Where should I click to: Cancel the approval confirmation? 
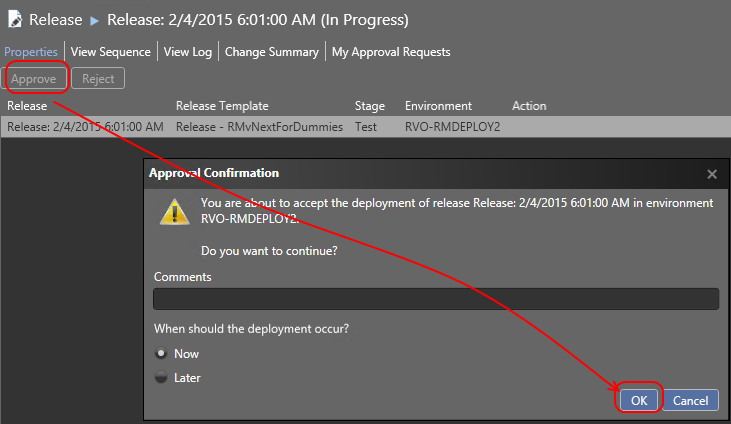[x=690, y=400]
